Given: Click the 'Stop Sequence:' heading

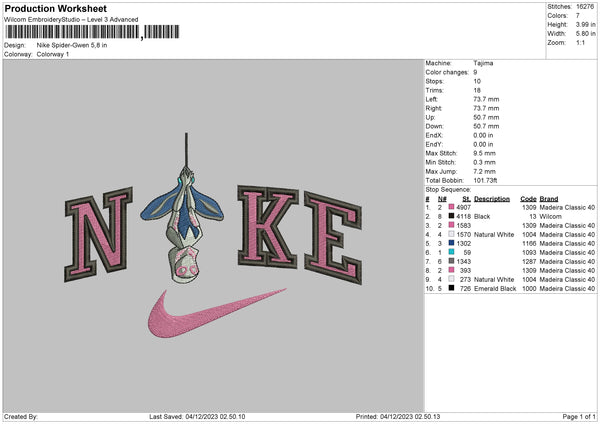Looking at the screenshot, I should coord(448,189).
